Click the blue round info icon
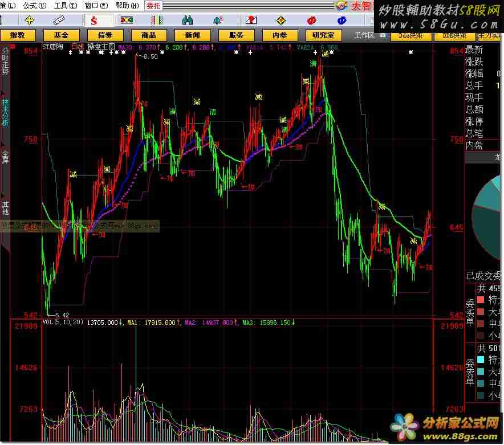The image size is (504, 445). coord(342,21)
